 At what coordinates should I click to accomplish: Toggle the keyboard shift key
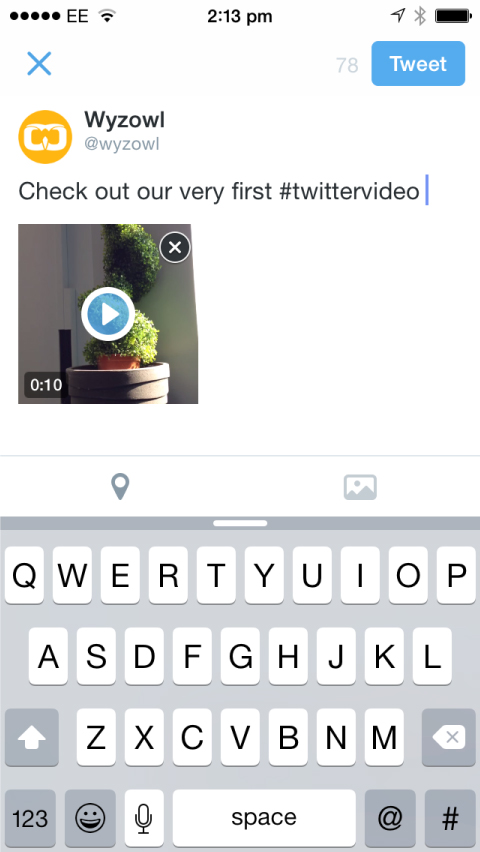[32, 737]
